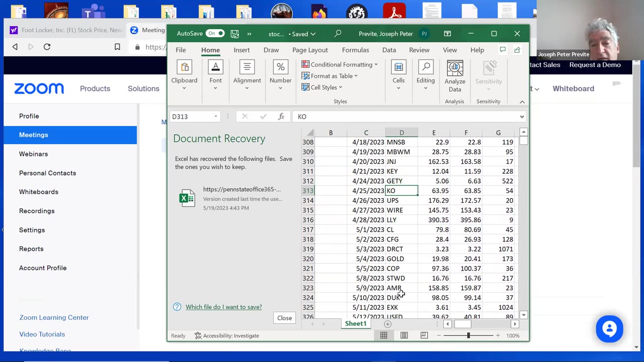
Task: Click the formula bar containing KO
Action: (406, 117)
